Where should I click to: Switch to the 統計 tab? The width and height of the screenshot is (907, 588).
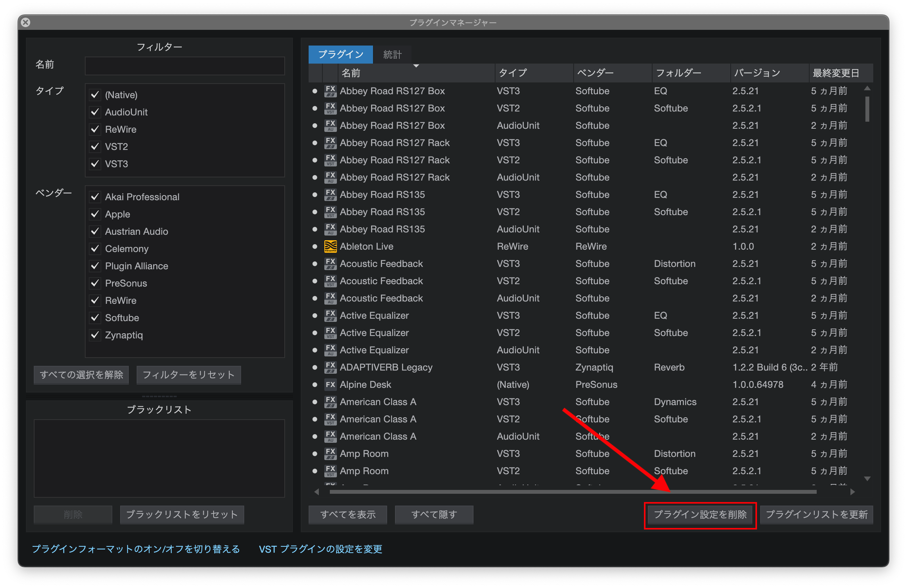[x=392, y=55]
